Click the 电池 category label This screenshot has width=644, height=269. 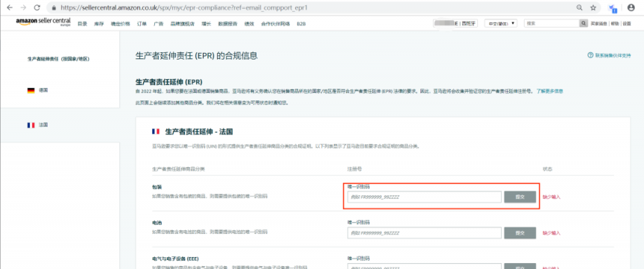click(157, 223)
